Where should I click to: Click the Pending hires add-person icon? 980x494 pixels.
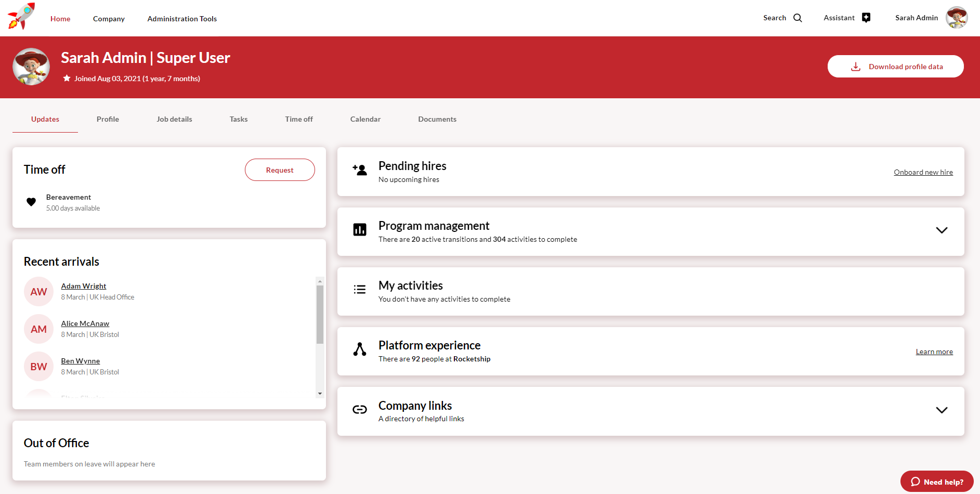point(359,170)
